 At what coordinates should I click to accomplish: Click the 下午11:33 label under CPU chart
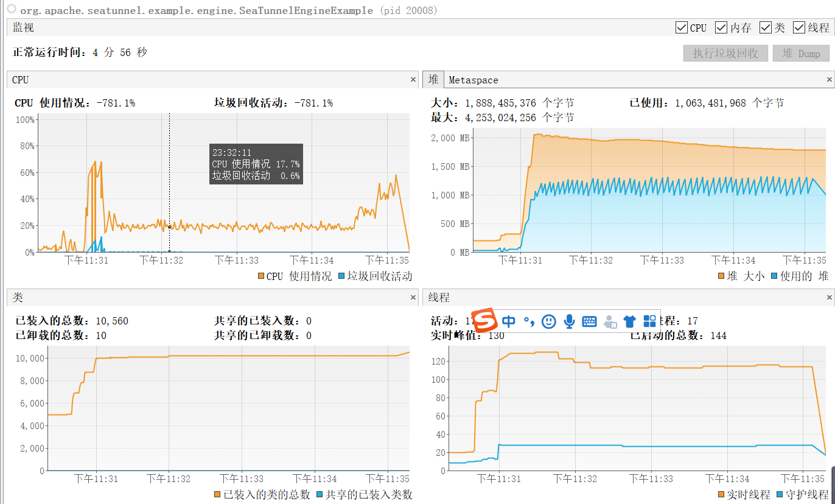[x=237, y=260]
